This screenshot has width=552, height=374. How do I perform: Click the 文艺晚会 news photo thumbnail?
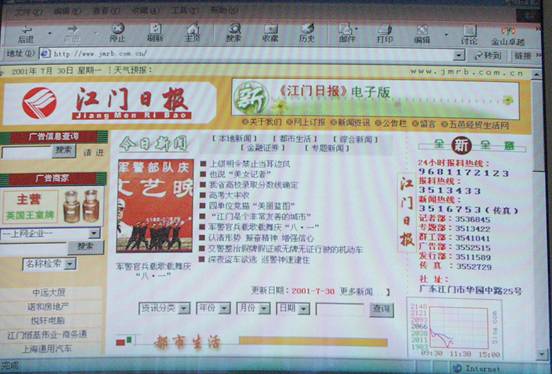coord(155,206)
